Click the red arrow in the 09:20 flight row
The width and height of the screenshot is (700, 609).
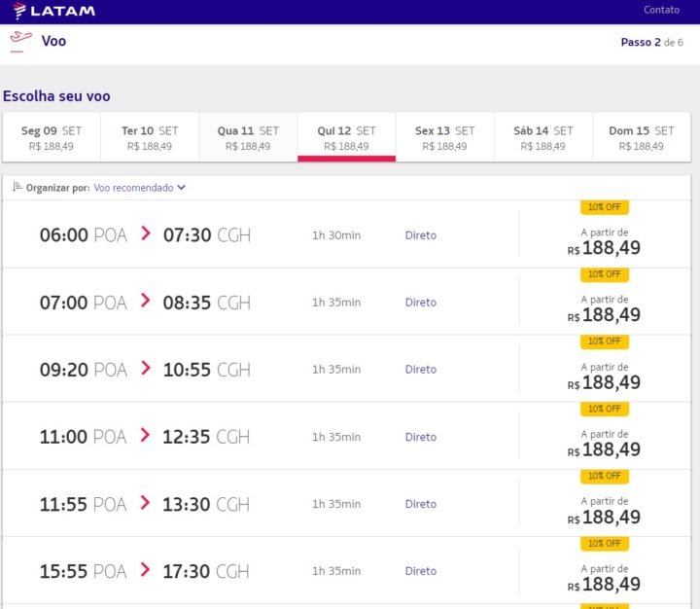point(146,368)
